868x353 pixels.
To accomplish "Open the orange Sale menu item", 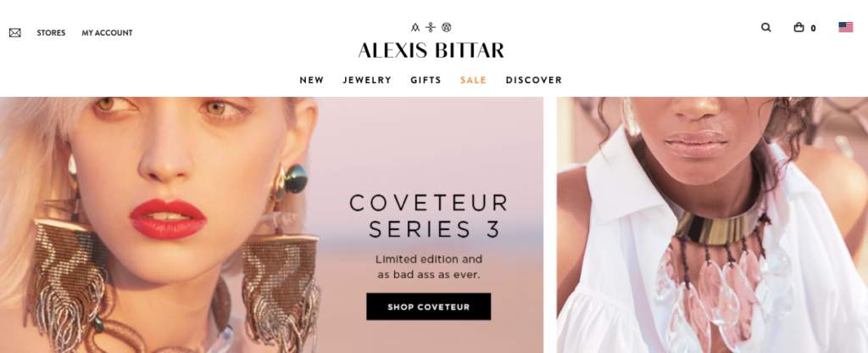I will coord(473,80).
